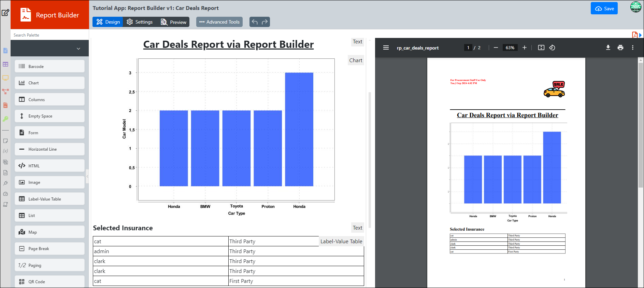
Task: Open the yellow Userview monitor icon
Action: 5,78
